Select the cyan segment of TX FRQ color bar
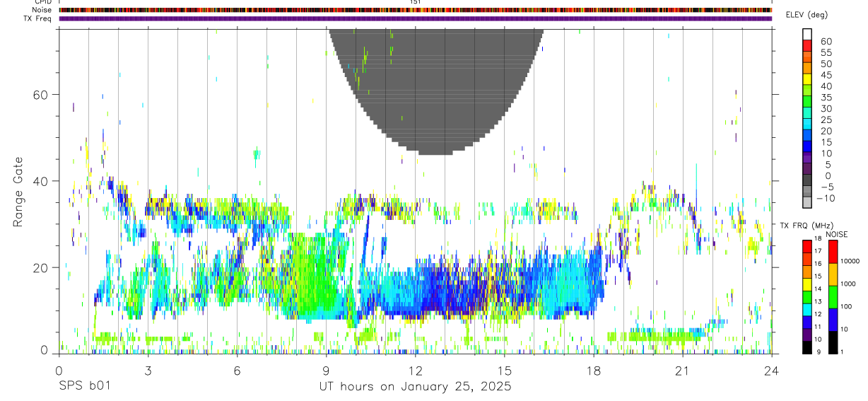 pyautogui.click(x=807, y=310)
